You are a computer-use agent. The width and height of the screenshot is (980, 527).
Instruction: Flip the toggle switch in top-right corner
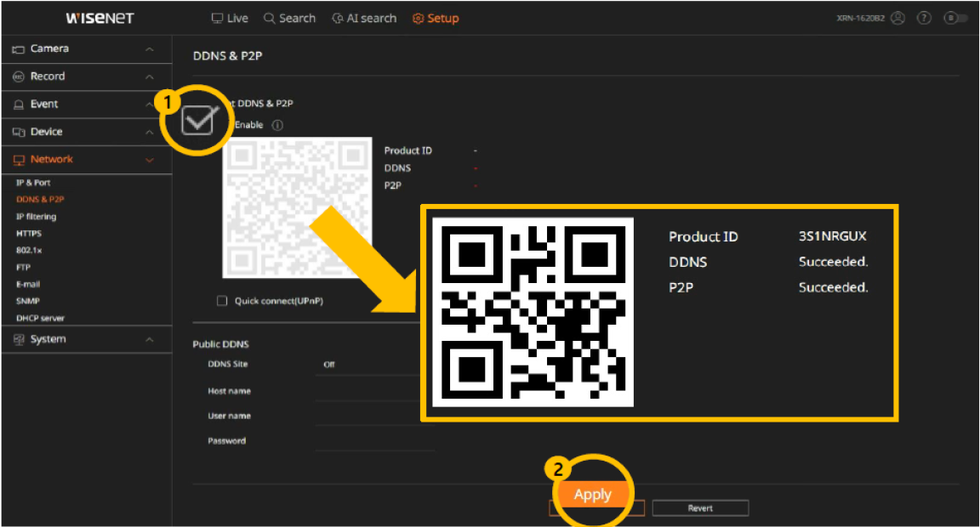click(x=955, y=19)
